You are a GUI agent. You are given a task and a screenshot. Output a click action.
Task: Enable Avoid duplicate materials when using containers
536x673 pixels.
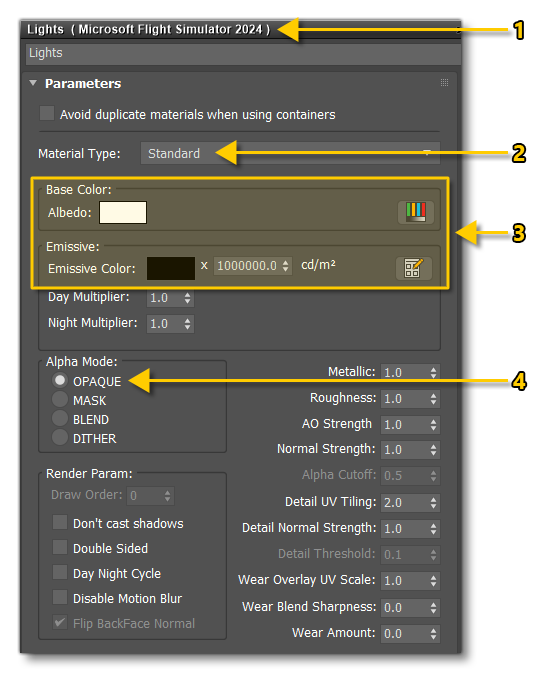coord(47,114)
